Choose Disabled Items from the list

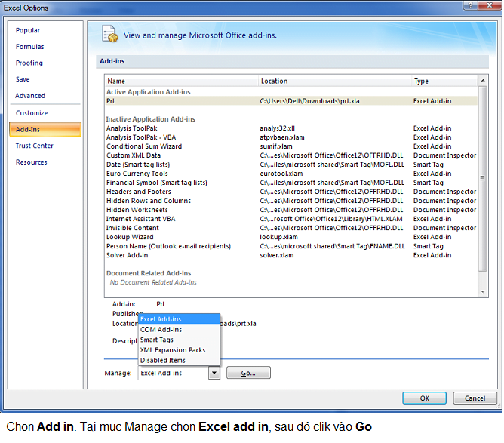click(163, 361)
